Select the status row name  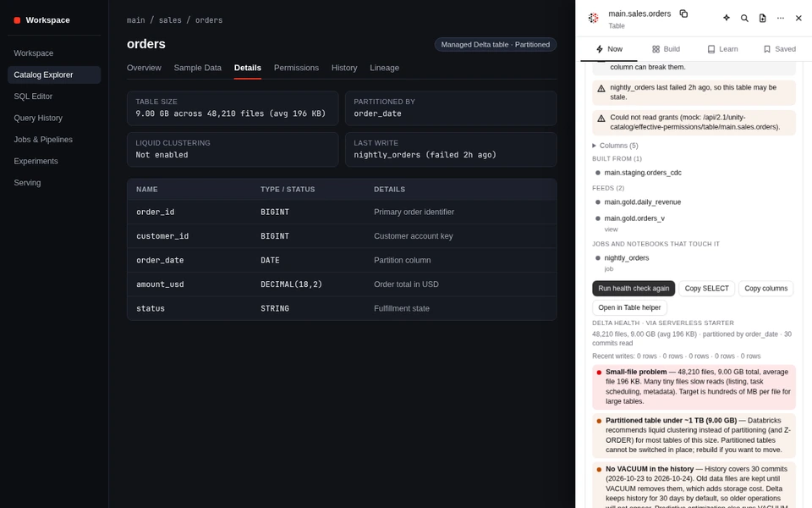coord(151,308)
